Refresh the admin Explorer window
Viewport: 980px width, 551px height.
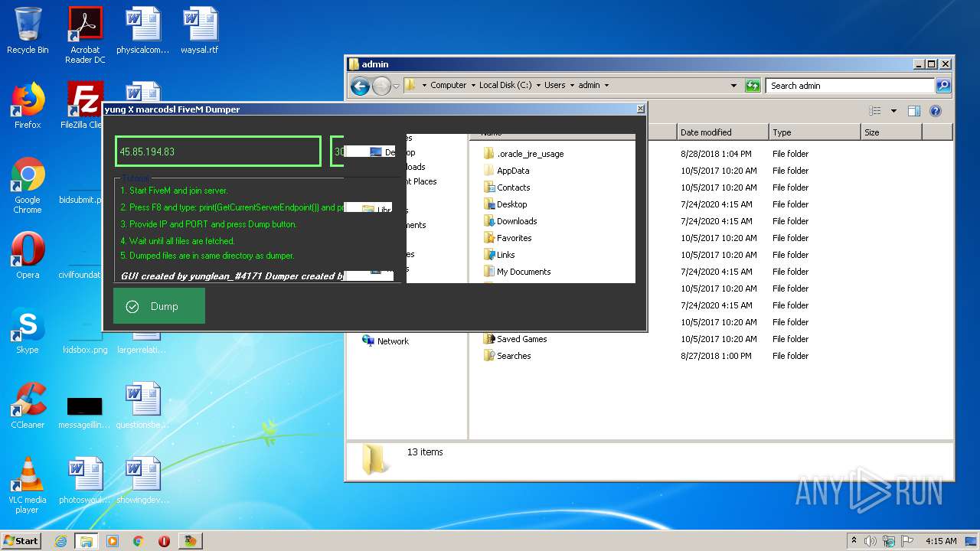pos(753,86)
